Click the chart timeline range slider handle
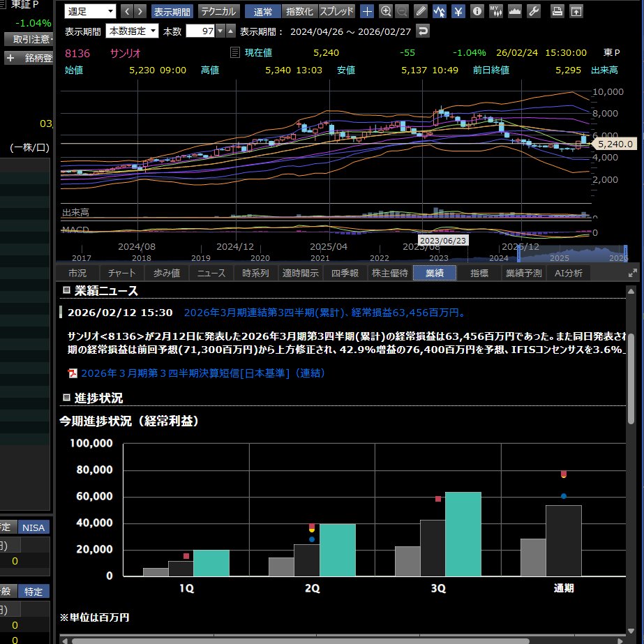This screenshot has height=644, width=644. [518, 253]
